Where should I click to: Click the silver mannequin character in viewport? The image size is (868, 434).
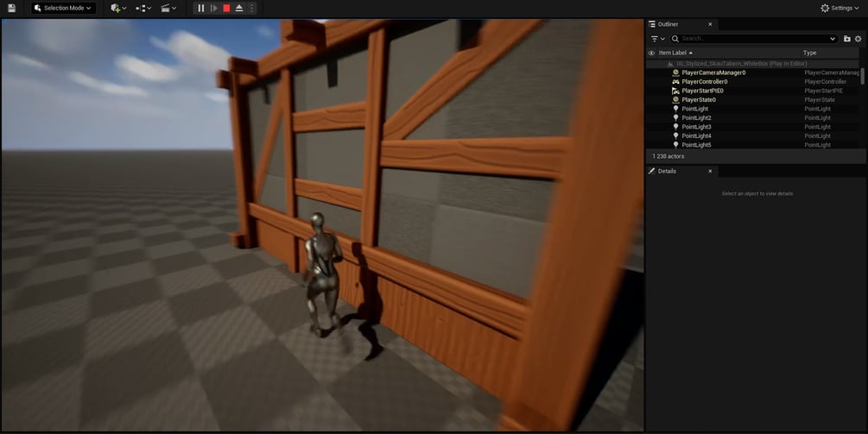click(323, 274)
